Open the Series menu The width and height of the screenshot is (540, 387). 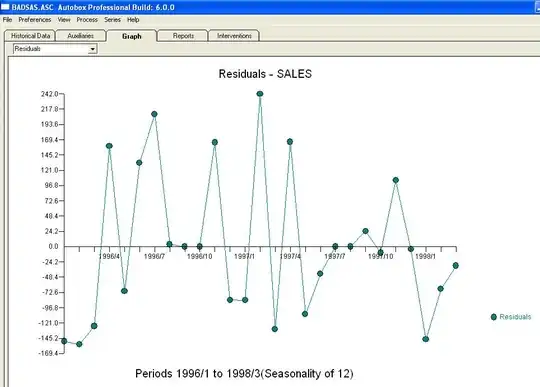(x=112, y=20)
